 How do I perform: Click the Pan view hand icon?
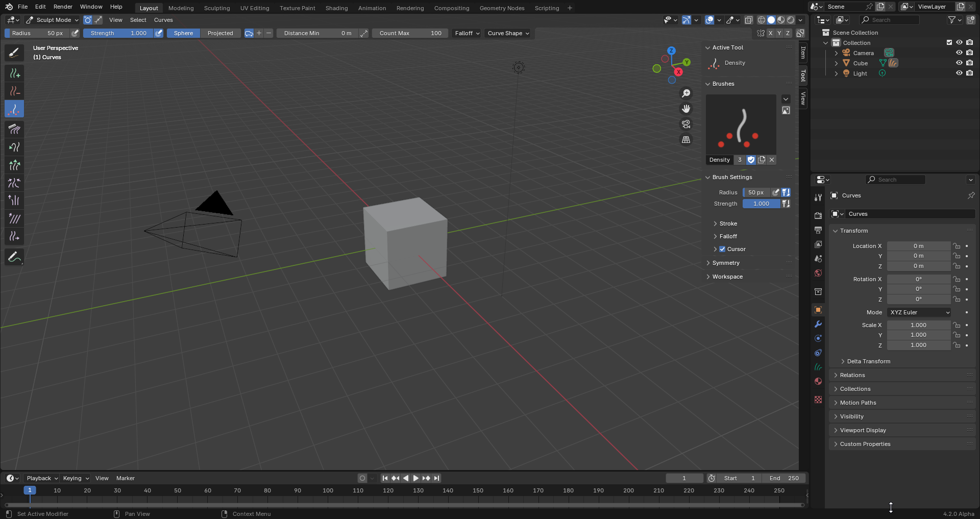686,109
